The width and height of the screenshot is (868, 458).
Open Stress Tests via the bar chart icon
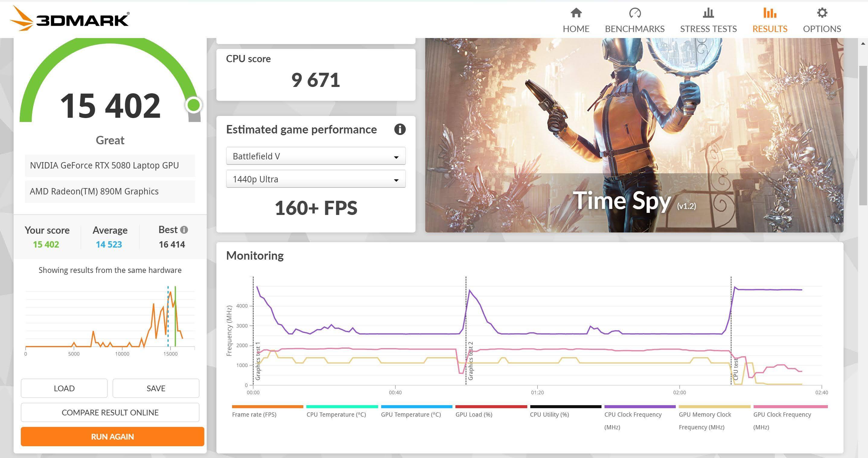pos(708,13)
